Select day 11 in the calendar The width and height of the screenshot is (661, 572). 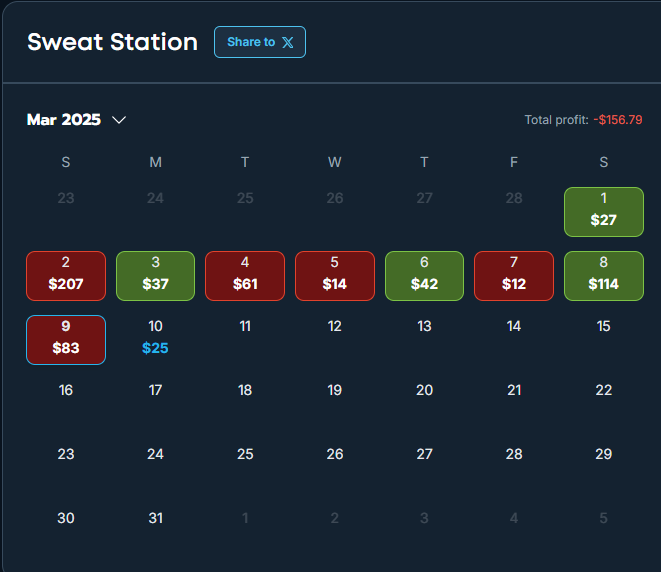point(245,326)
